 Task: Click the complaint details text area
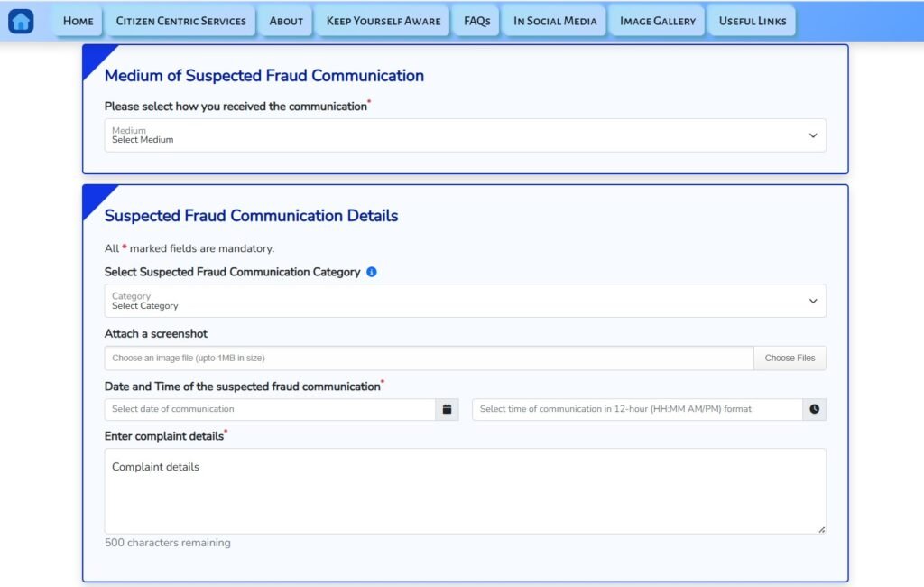pyautogui.click(x=465, y=490)
